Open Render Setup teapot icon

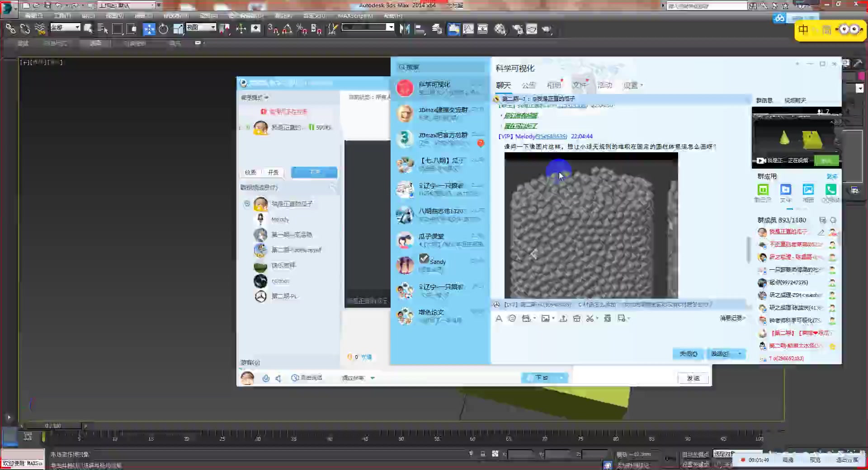point(518,29)
